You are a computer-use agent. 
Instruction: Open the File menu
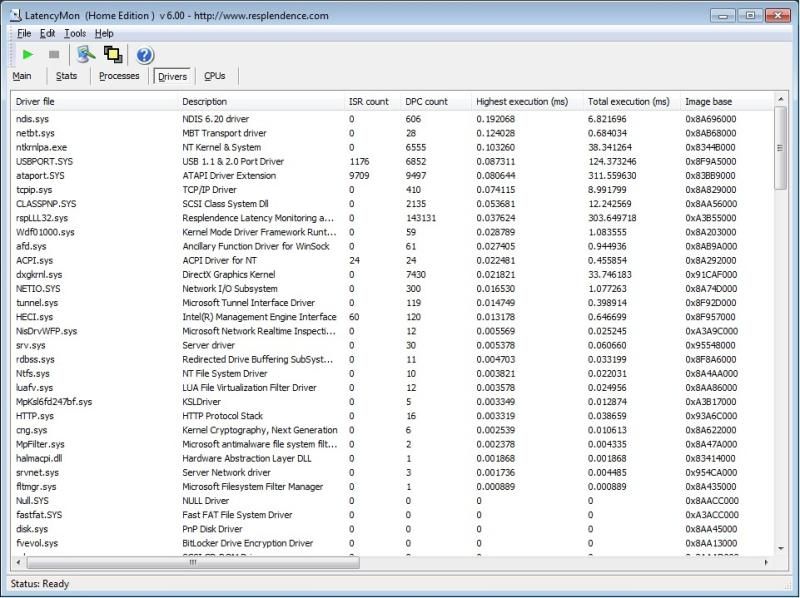[x=24, y=33]
